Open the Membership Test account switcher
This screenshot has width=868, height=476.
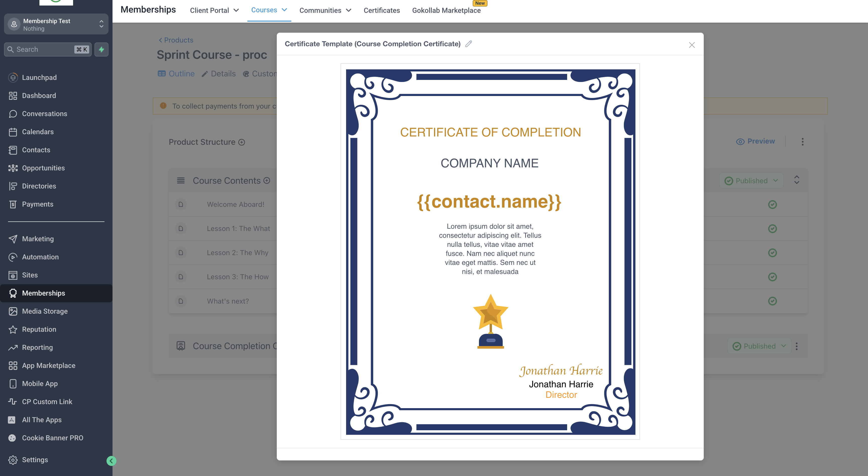pyautogui.click(x=56, y=24)
